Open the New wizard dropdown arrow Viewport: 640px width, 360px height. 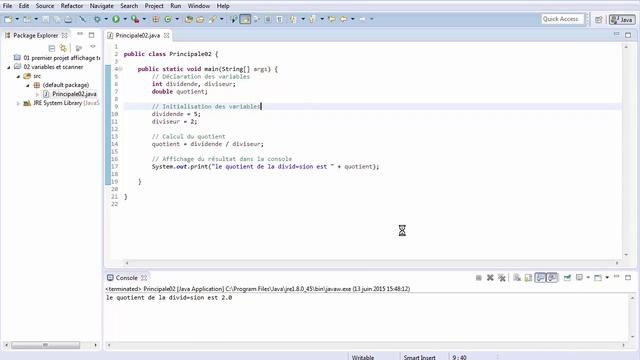coord(17,19)
